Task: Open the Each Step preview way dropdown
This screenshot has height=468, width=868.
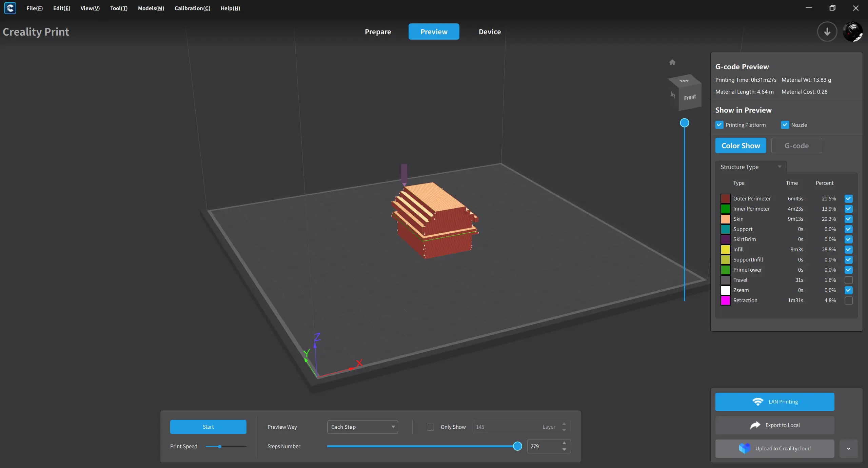Action: [362, 427]
